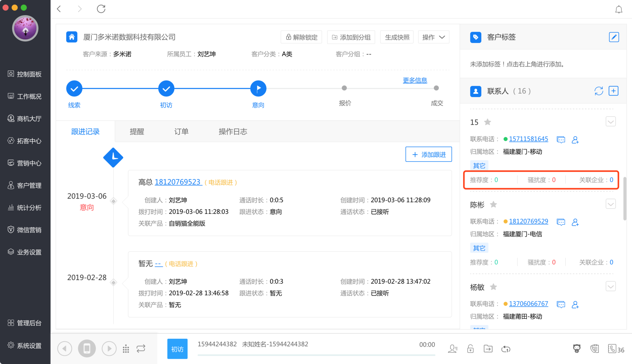The height and width of the screenshot is (364, 632).
Task: Toggle the star for contact 陈彬
Action: coord(493,204)
